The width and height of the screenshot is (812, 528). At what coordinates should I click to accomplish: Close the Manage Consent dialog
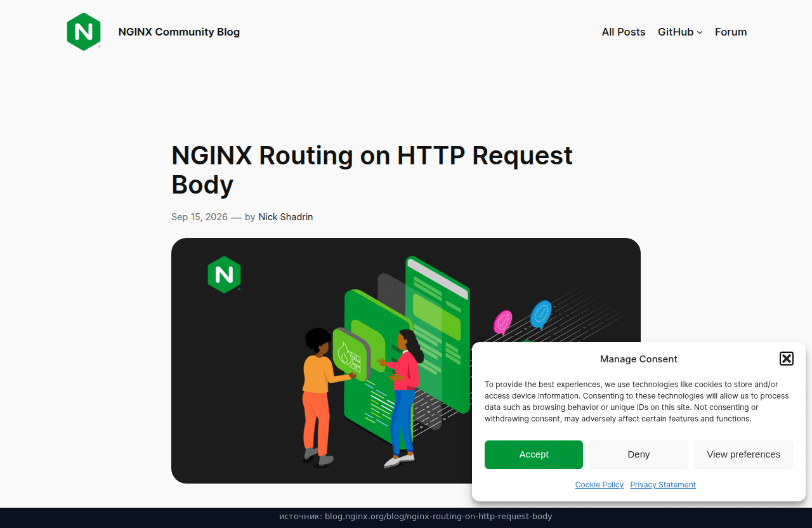click(787, 359)
